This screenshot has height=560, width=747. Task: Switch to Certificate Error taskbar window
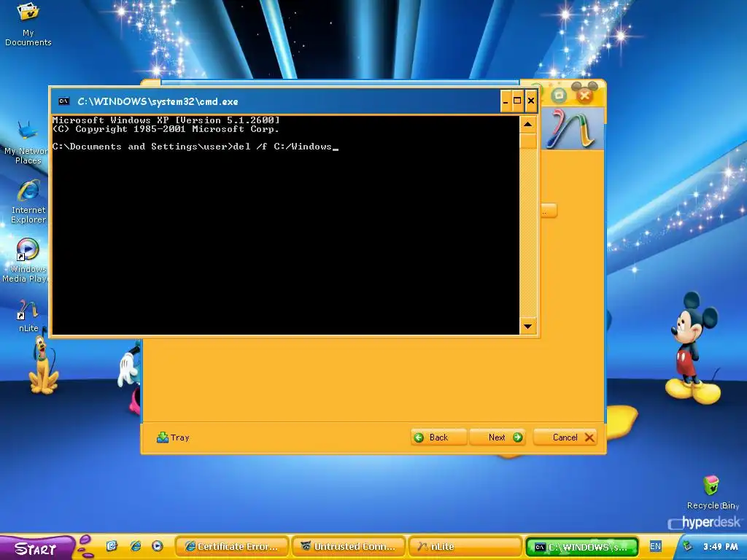(x=231, y=547)
